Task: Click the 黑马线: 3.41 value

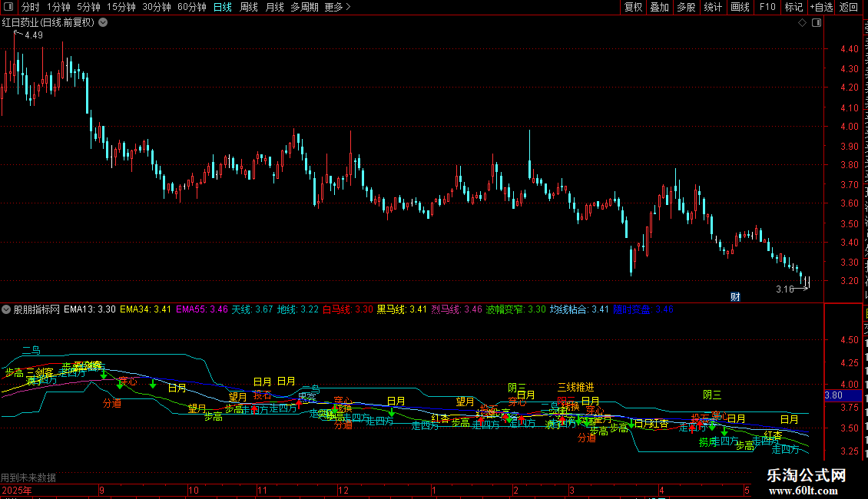Action: pos(402,310)
